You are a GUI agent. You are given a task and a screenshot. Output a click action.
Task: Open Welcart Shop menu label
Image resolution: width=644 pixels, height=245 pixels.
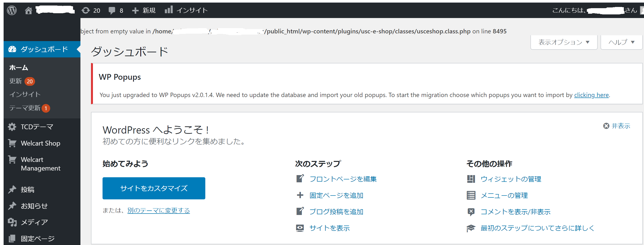(x=41, y=143)
